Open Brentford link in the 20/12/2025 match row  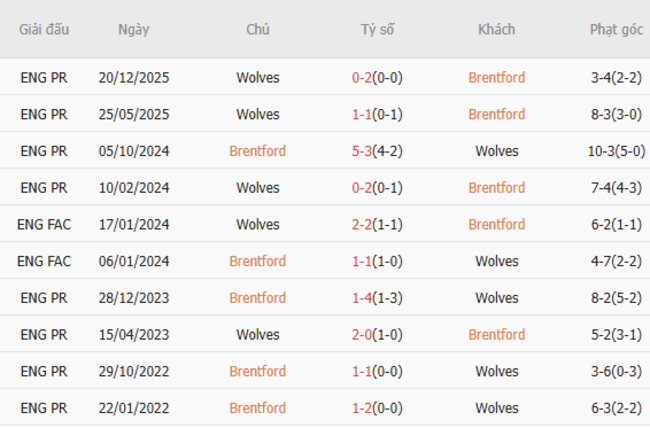coord(496,77)
